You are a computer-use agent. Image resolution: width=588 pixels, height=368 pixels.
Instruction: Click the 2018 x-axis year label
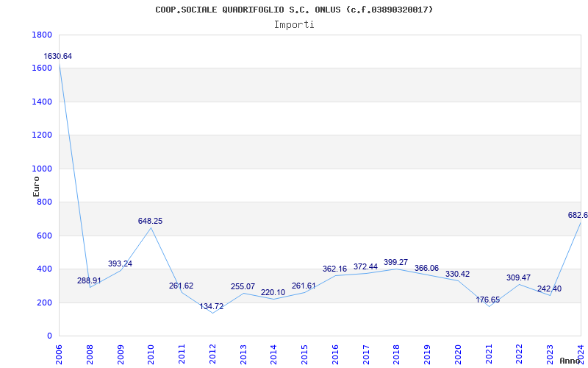397,355
